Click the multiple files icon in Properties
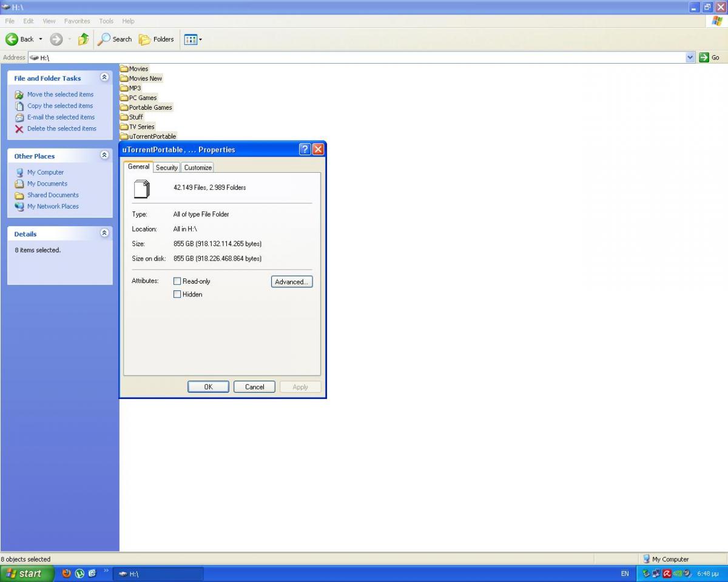This screenshot has width=728, height=582. click(141, 189)
